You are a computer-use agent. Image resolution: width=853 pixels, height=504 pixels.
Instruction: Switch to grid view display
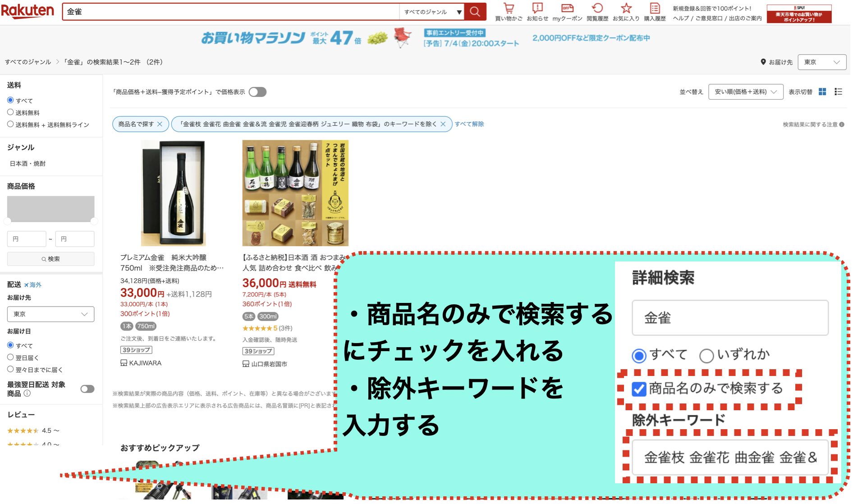(x=822, y=92)
